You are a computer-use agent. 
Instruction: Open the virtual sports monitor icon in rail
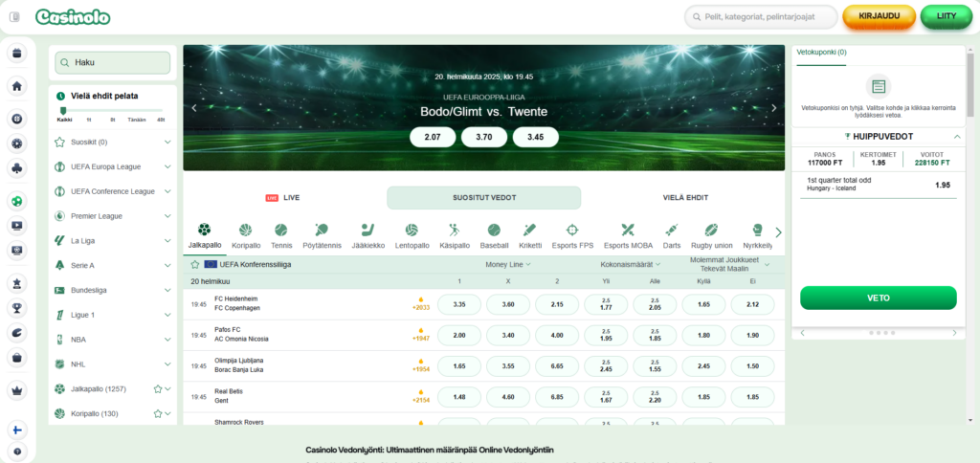click(17, 251)
